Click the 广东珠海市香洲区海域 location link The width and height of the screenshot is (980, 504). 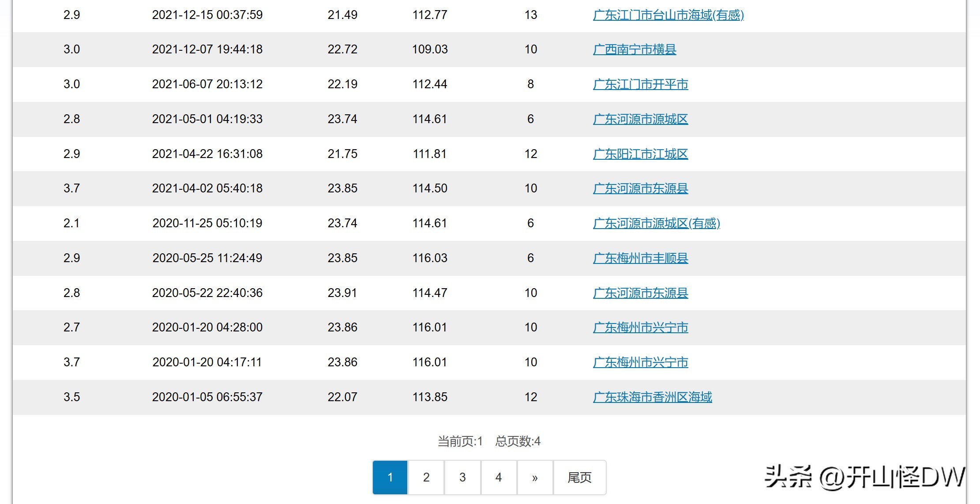click(x=652, y=397)
